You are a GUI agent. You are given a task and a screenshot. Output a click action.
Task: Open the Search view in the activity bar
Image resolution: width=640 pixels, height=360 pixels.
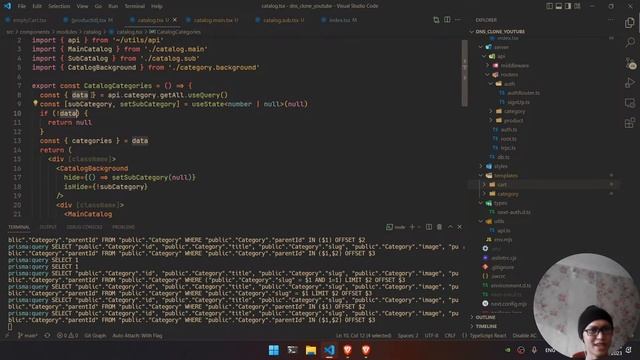630,42
